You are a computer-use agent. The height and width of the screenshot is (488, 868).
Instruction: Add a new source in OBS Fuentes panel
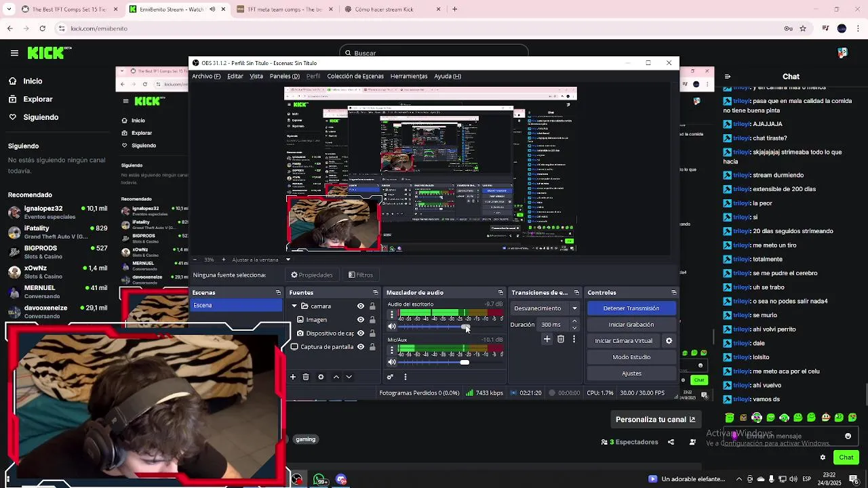293,377
